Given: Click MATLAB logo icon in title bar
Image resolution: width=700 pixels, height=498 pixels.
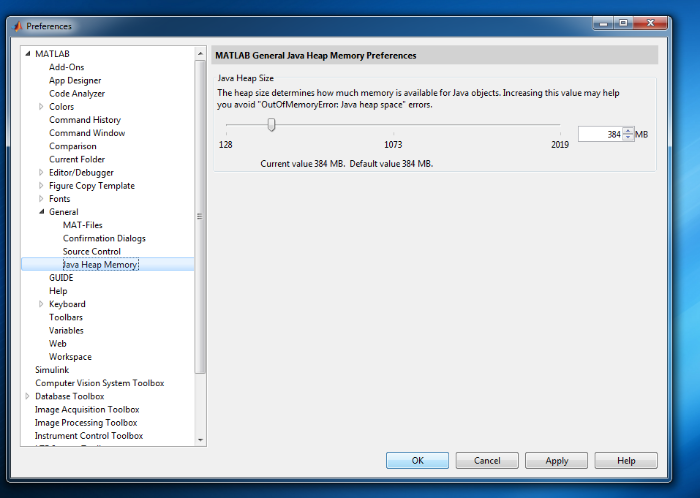Looking at the screenshot, I should click(x=18, y=26).
